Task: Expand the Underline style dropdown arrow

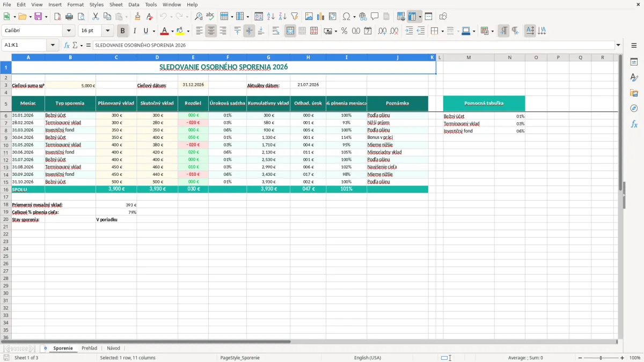Action: click(153, 31)
